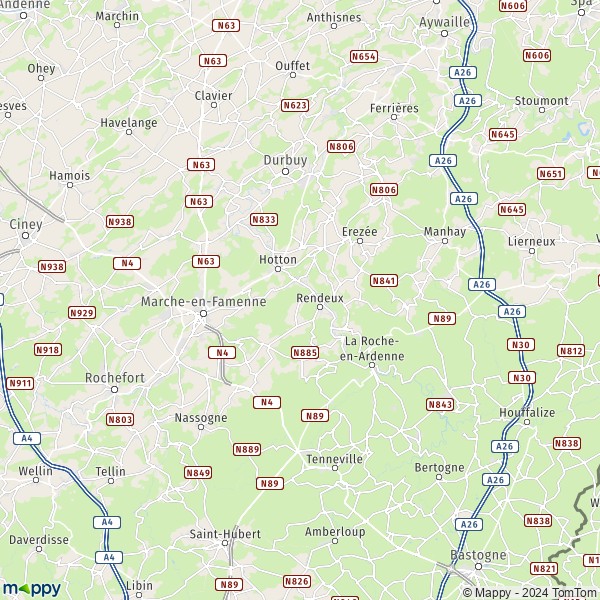Select the N803 road shield near Rochefort
Image resolution: width=600 pixels, height=600 pixels.
coord(120,419)
